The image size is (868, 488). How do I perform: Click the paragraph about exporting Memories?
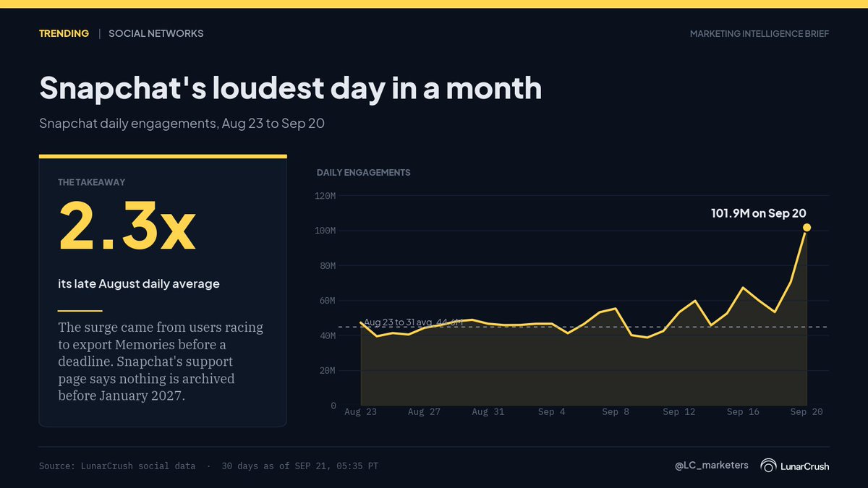tap(161, 361)
